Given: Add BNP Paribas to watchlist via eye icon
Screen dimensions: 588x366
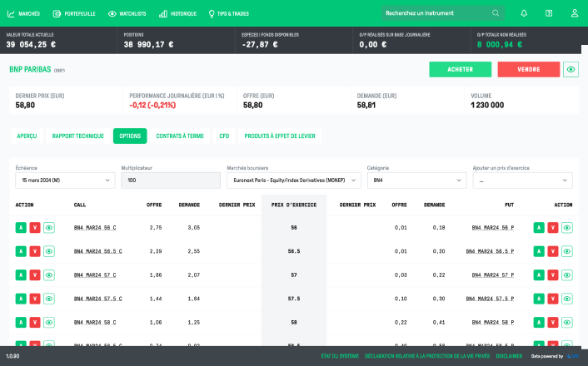Looking at the screenshot, I should point(571,69).
